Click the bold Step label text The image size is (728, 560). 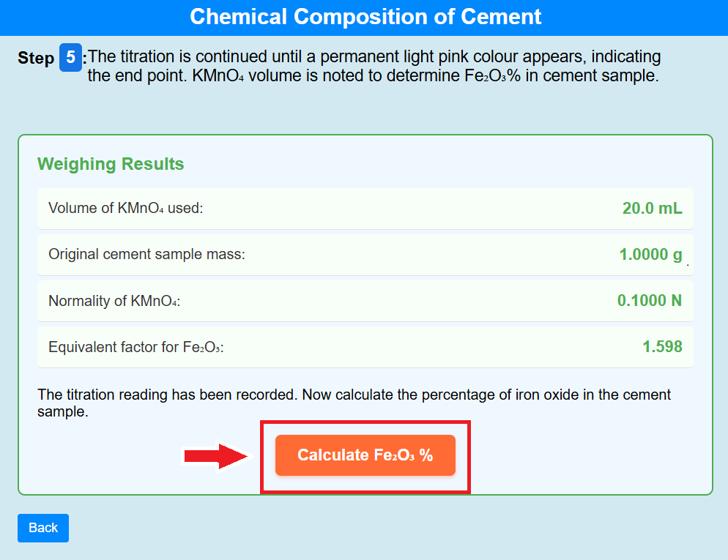36,59
